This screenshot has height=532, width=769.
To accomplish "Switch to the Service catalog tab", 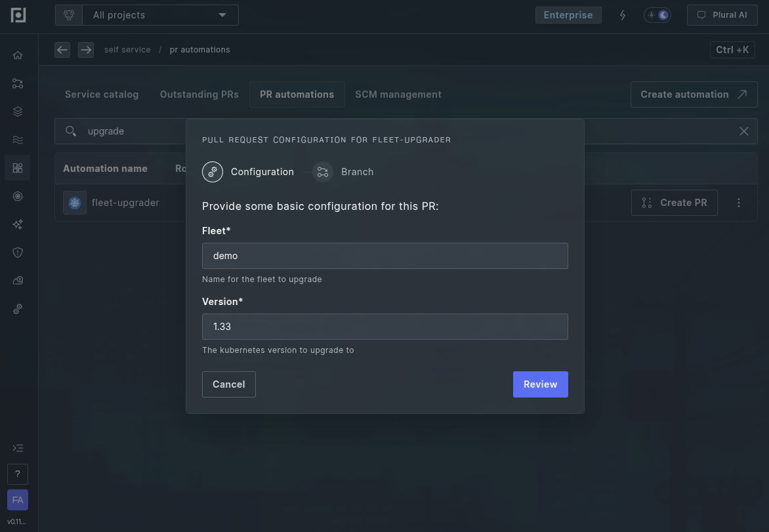I will pos(102,94).
